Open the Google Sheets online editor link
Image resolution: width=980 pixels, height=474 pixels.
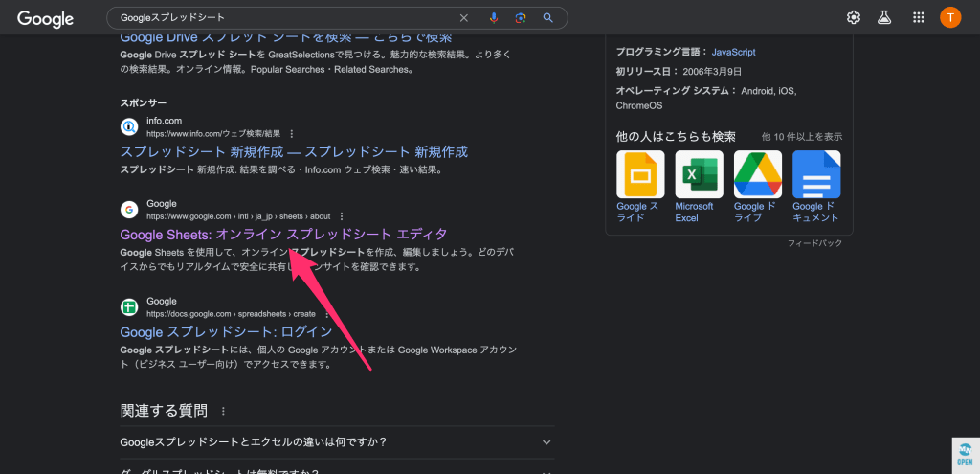click(283, 235)
